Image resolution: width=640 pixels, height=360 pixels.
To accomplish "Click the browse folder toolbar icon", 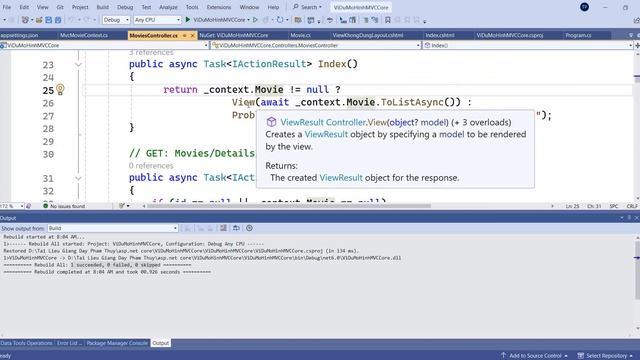I will (x=298, y=20).
